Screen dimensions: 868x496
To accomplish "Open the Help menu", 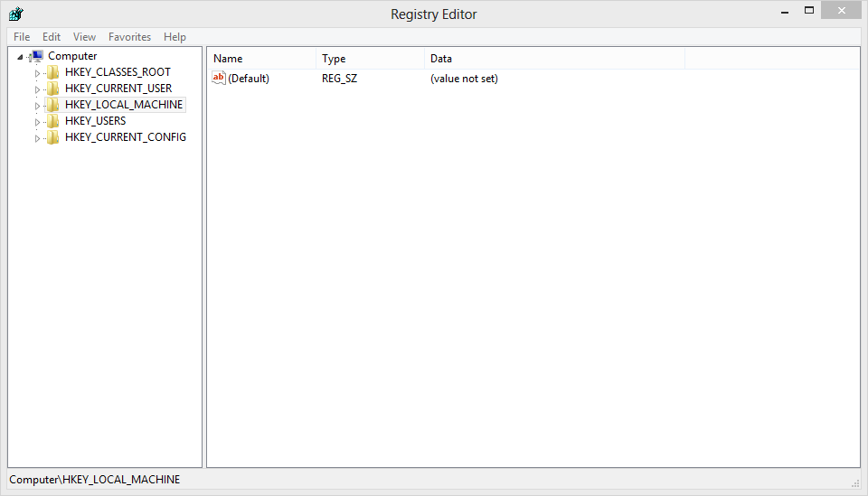I will [175, 36].
